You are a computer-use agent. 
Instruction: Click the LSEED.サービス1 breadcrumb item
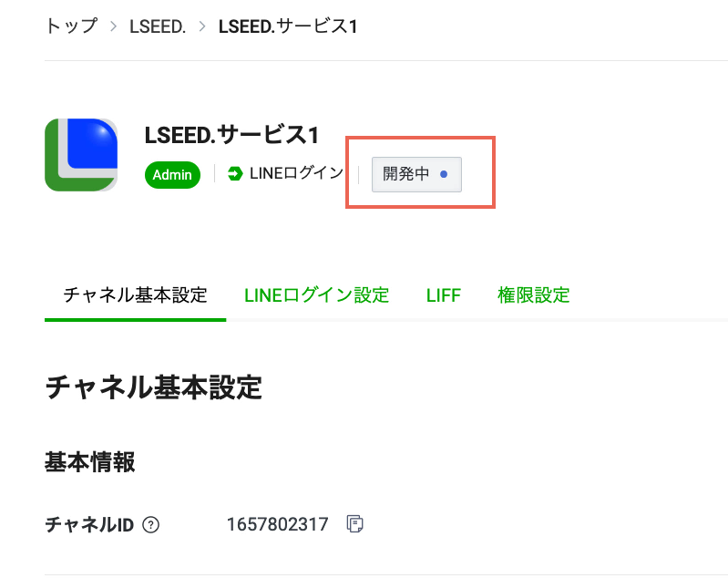tap(288, 26)
